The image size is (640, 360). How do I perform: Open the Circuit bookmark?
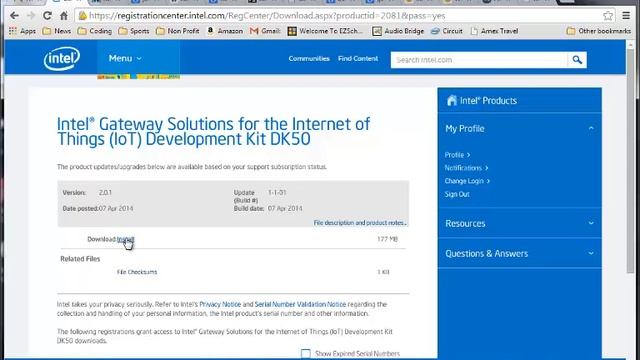point(447,31)
